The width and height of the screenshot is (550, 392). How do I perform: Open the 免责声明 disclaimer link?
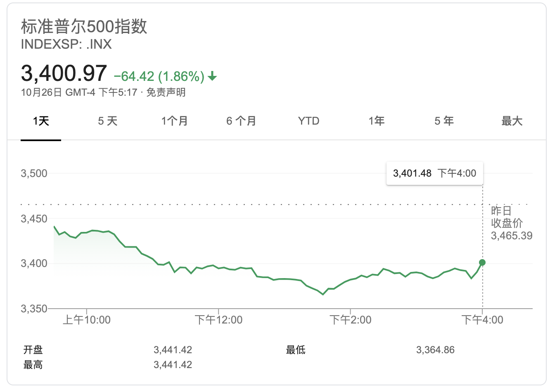click(166, 92)
